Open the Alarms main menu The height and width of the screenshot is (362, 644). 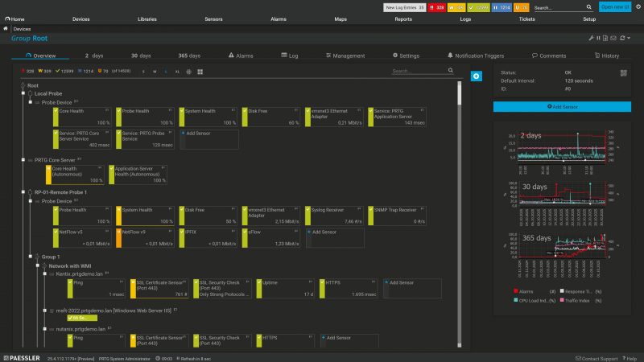coord(279,19)
